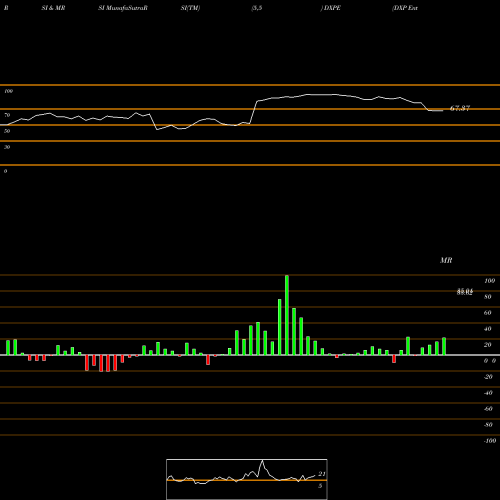Click the 30 label on the RSI scale
Screen dimensions: 500x500
[7, 147]
